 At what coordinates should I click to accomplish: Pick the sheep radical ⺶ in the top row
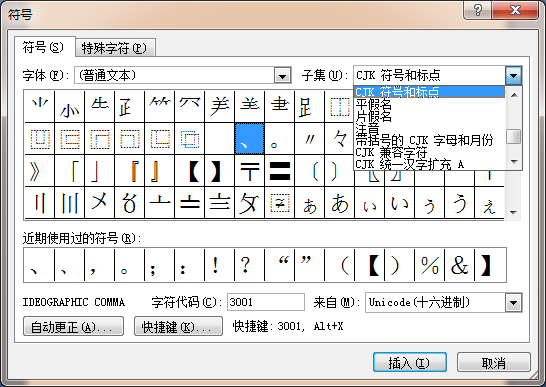tap(219, 106)
